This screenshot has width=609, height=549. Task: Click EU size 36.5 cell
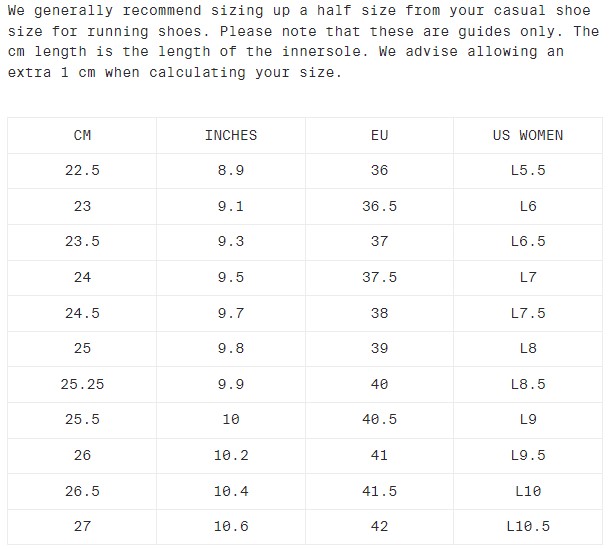coord(379,206)
